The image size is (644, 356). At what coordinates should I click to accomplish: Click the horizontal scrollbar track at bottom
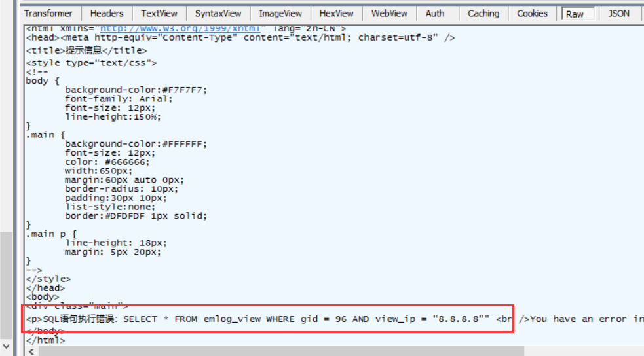click(x=328, y=351)
